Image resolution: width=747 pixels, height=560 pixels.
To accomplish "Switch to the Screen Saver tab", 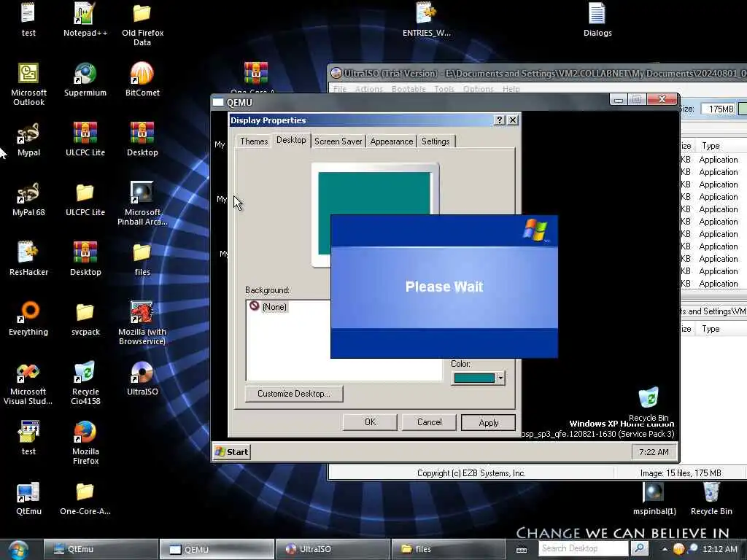I will tap(338, 141).
